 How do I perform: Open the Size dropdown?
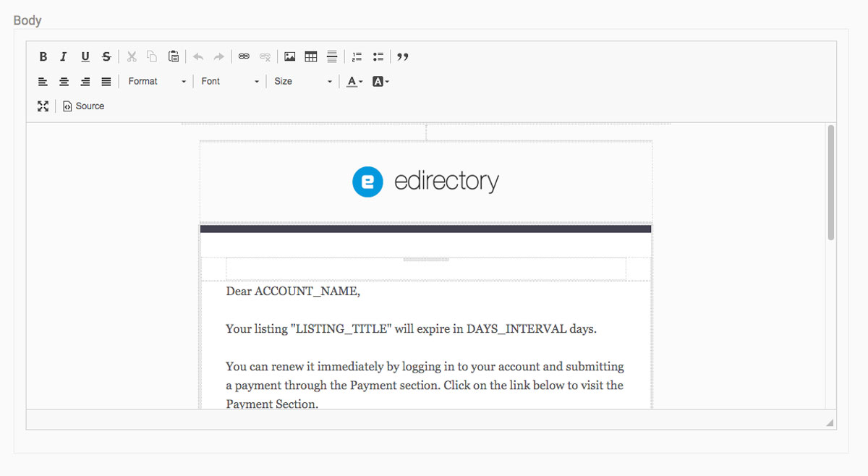pyautogui.click(x=303, y=82)
